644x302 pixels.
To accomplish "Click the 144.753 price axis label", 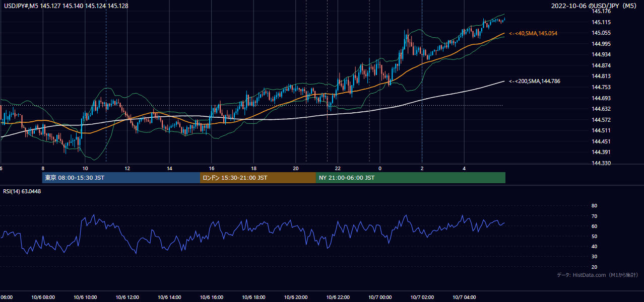I will 601,87.
